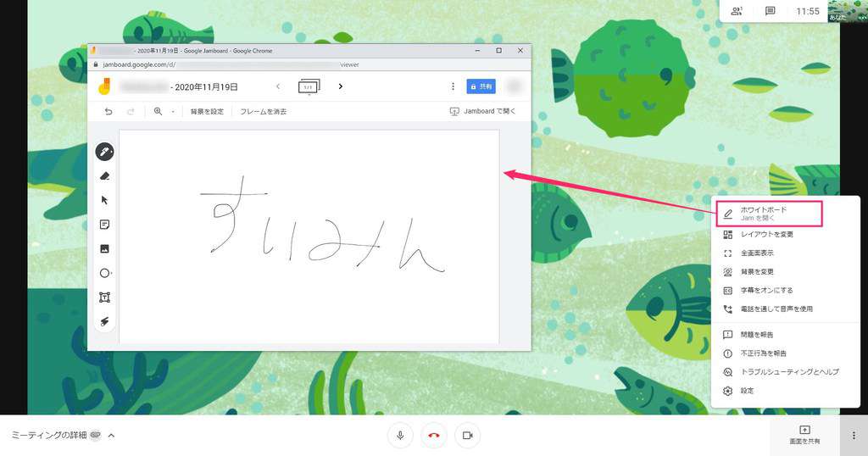Toggle the microphone on or off
The image size is (868, 456).
(x=400, y=435)
